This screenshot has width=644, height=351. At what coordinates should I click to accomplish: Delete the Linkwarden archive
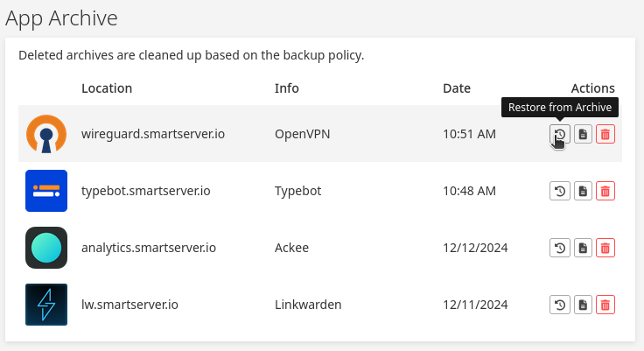click(x=605, y=305)
